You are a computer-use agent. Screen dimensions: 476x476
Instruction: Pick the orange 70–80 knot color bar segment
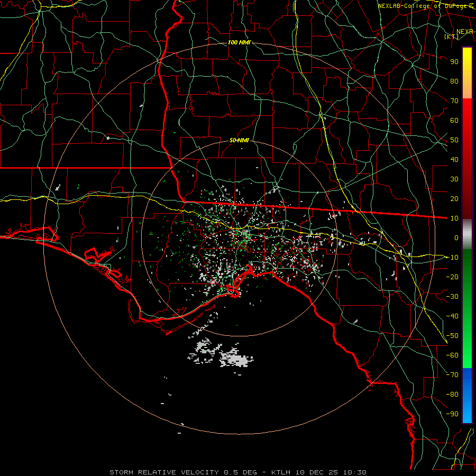click(467, 89)
